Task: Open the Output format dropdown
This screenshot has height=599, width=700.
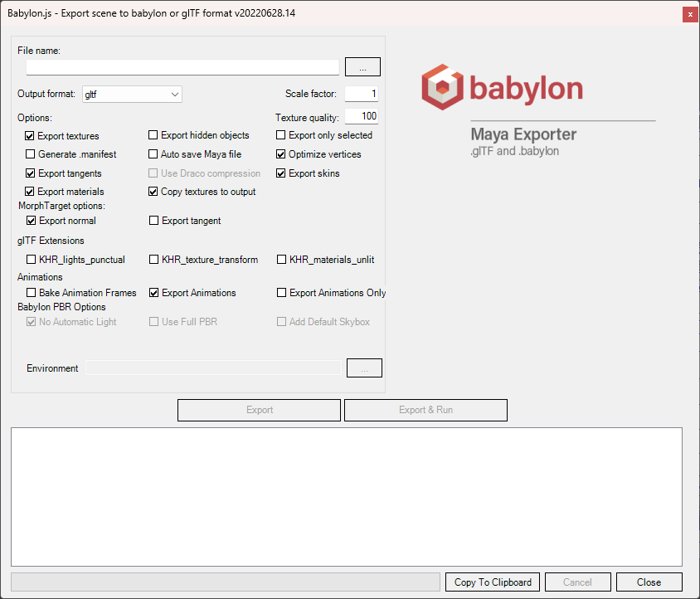Action: pos(132,95)
